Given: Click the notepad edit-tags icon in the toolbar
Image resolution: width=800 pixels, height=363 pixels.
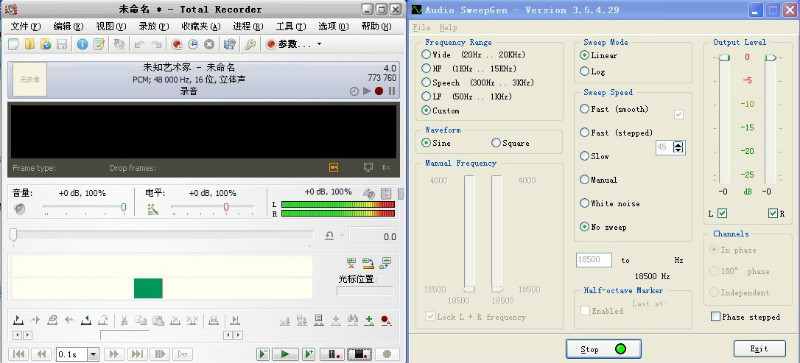Looking at the screenshot, I should [x=98, y=44].
